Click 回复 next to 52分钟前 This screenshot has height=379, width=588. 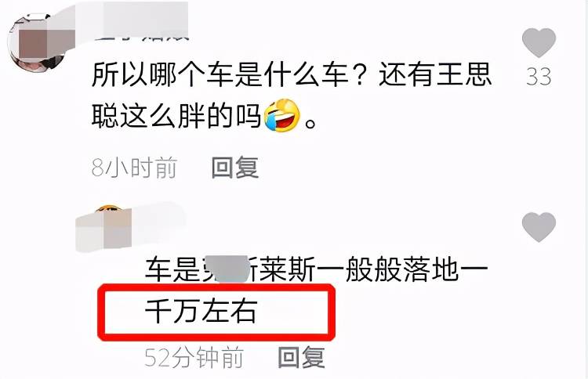(x=302, y=357)
